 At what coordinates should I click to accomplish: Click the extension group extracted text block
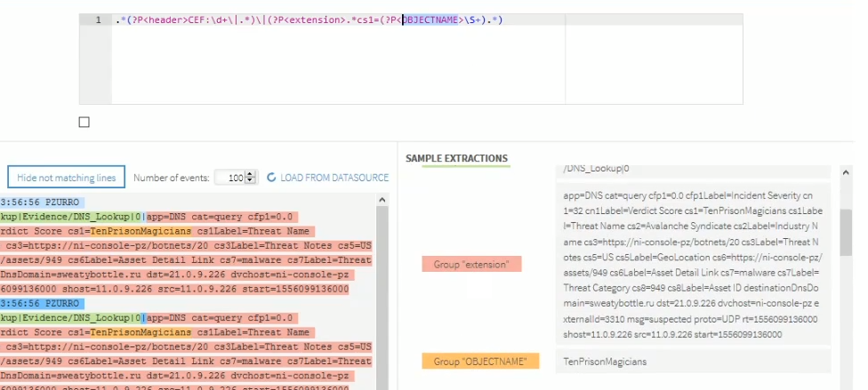click(x=693, y=265)
